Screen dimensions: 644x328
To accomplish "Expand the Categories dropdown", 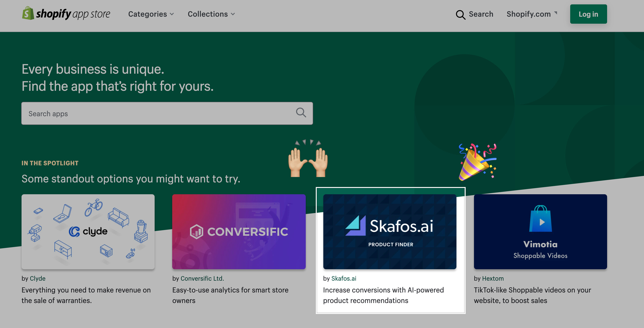I will click(x=151, y=14).
